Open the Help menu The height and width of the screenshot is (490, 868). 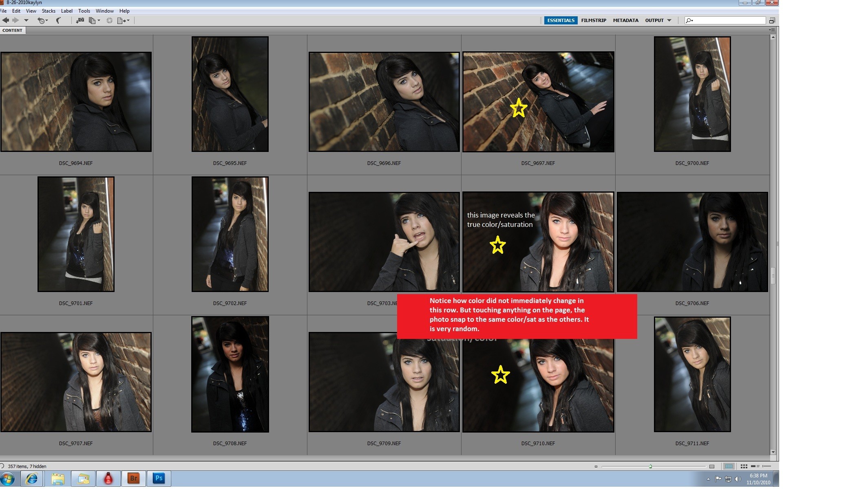coord(124,11)
